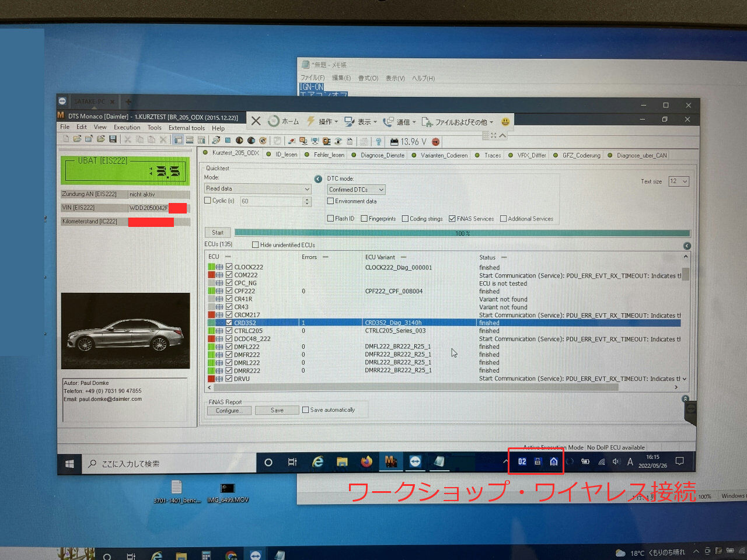Click the smiley feedback icon

pos(505,121)
